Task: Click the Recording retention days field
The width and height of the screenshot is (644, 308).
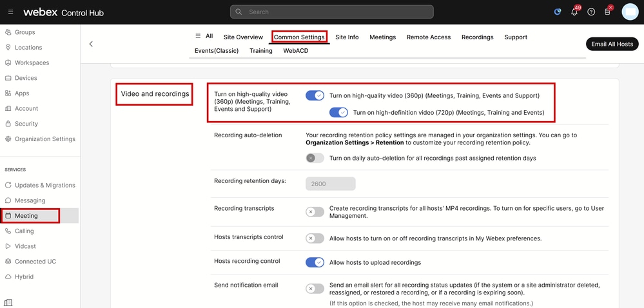Action: (331, 184)
